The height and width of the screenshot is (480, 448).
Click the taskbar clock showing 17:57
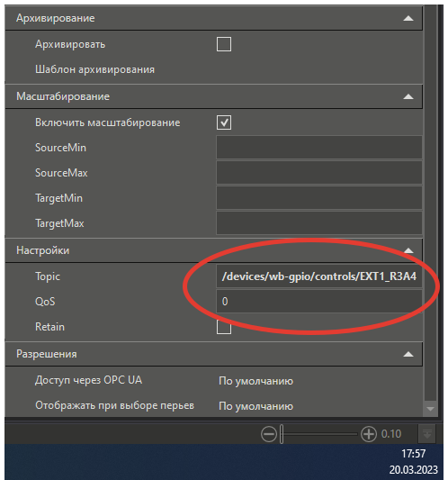click(413, 453)
